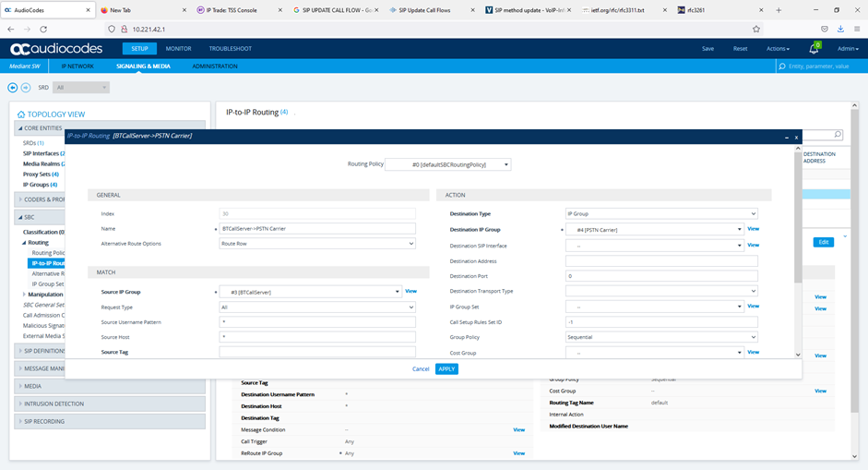Screen dimensions: 868x470
Task: Open the Routing Policy dropdown
Action: coord(448,164)
